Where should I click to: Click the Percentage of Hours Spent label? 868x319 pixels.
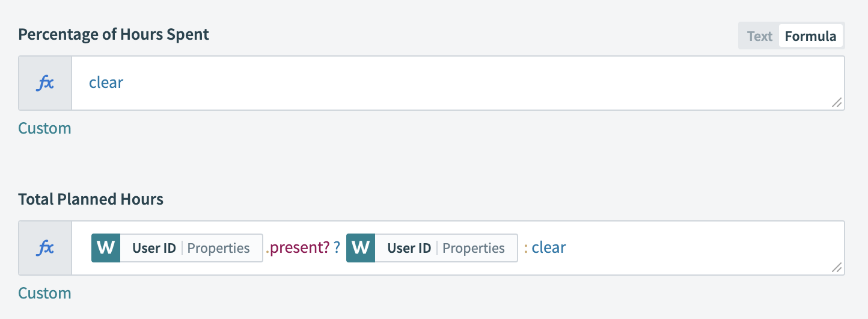pos(114,34)
